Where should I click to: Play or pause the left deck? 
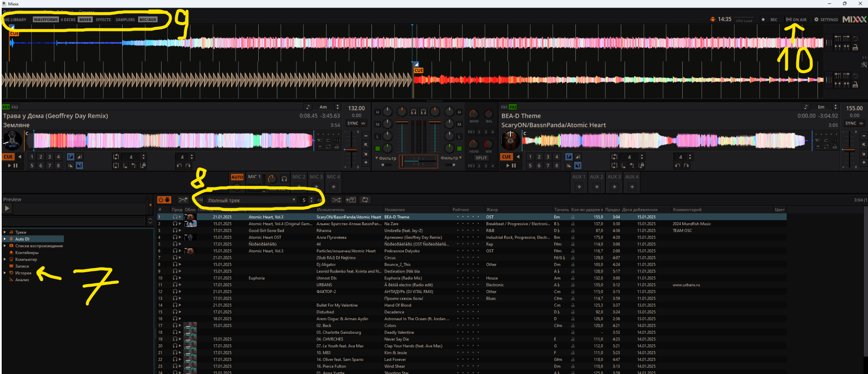point(13,166)
